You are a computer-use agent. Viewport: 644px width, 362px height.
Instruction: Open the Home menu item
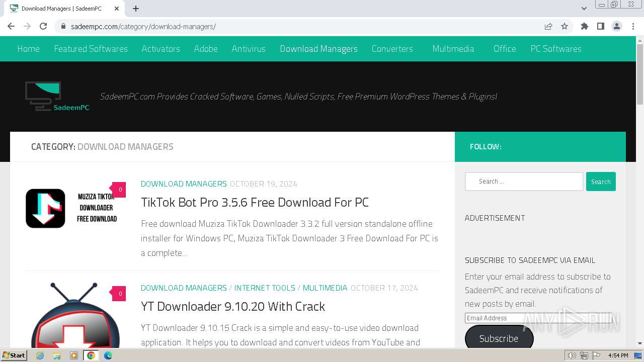click(29, 49)
